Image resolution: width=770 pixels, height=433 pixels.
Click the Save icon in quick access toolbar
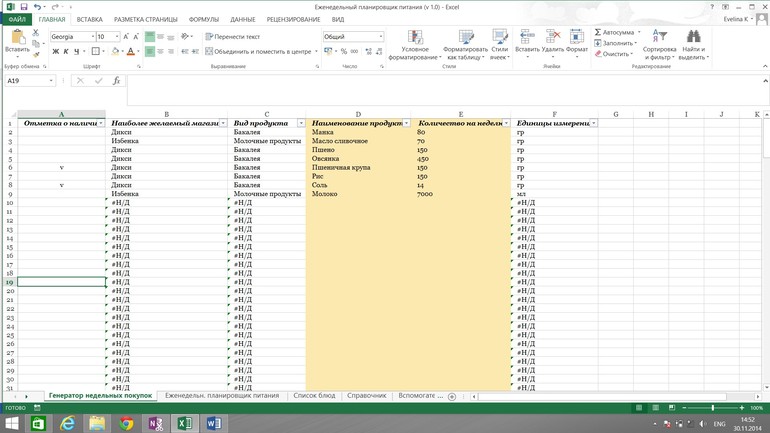pos(24,7)
